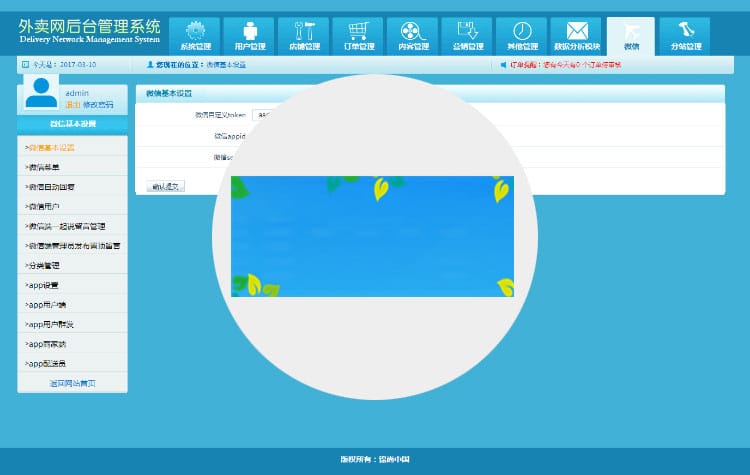Click the speaker icon beside the order reminder
Viewport: 750px width, 475px height.
point(503,65)
